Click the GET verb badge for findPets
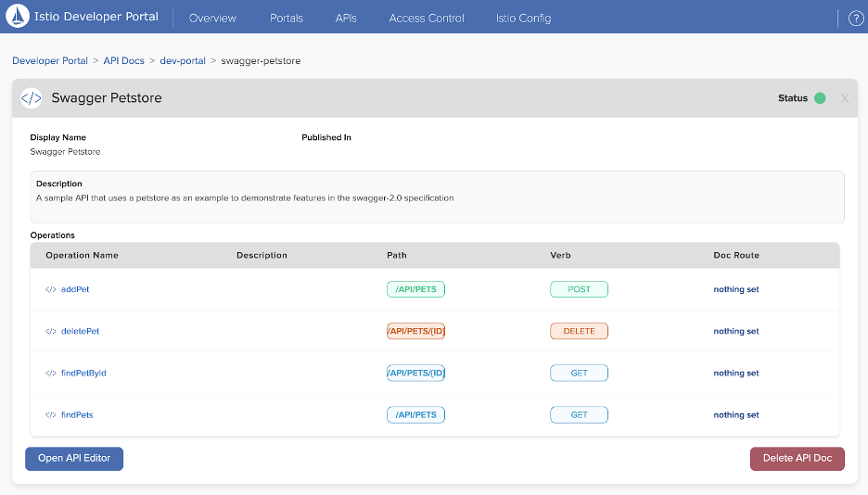Screen dimensions: 868x495 [579, 414]
